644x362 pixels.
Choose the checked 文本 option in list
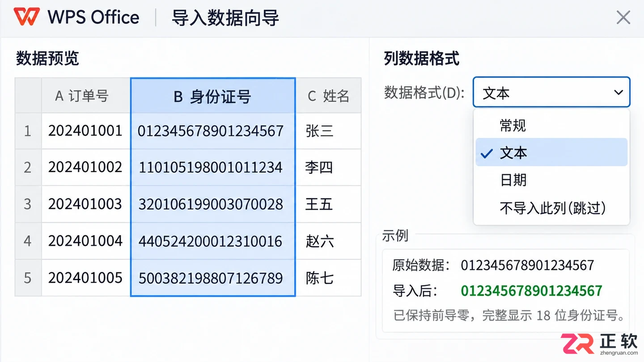tap(551, 152)
